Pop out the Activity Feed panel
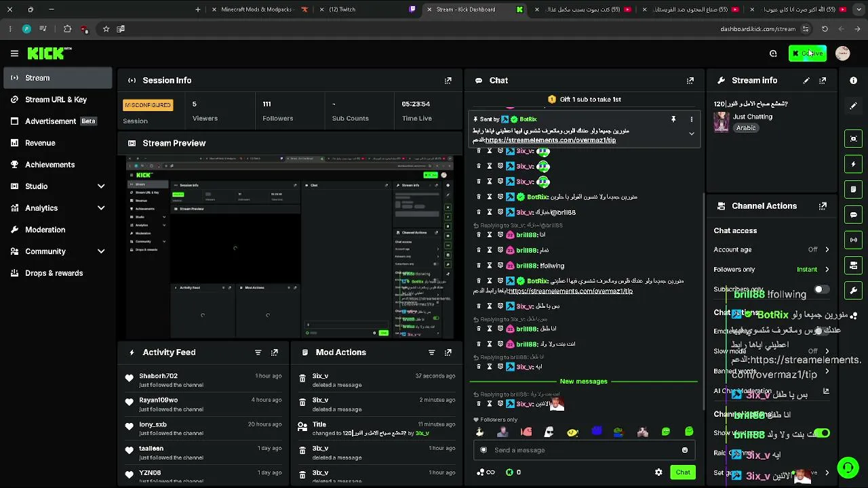Image resolution: width=868 pixels, height=488 pixels. [x=275, y=352]
